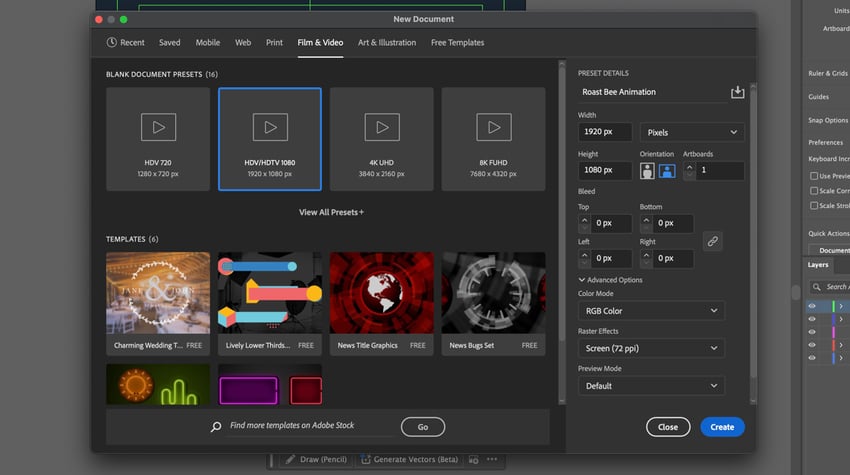Toggle visibility of the red layer

pyautogui.click(x=812, y=345)
